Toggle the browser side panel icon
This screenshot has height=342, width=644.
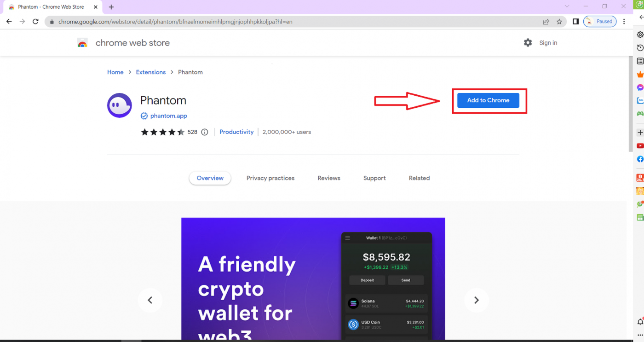point(575,22)
